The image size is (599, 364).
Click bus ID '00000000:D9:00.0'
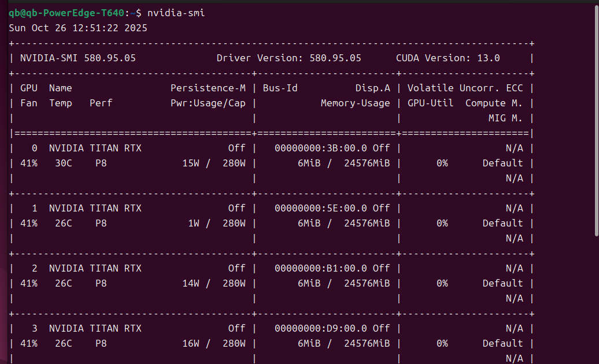[321, 329]
